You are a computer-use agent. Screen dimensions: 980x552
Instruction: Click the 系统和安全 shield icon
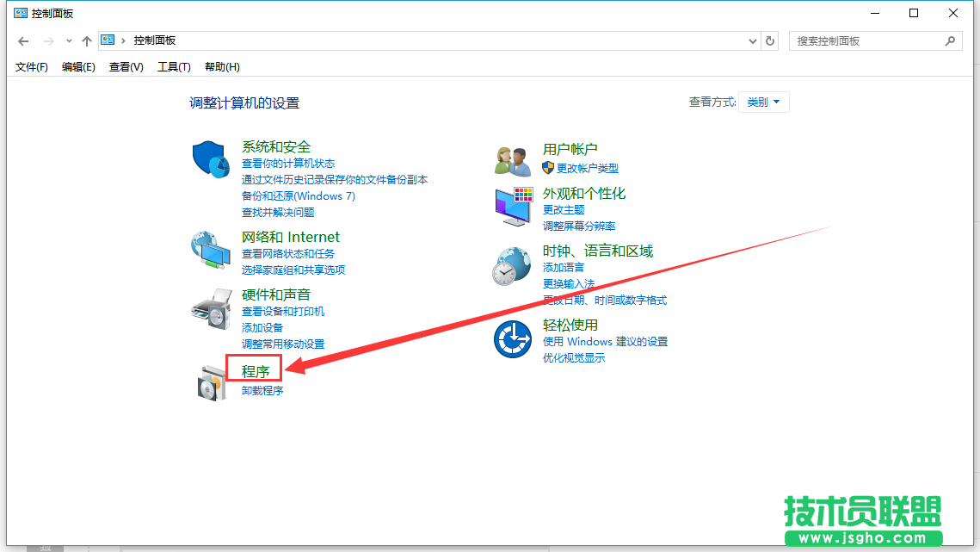tap(211, 159)
